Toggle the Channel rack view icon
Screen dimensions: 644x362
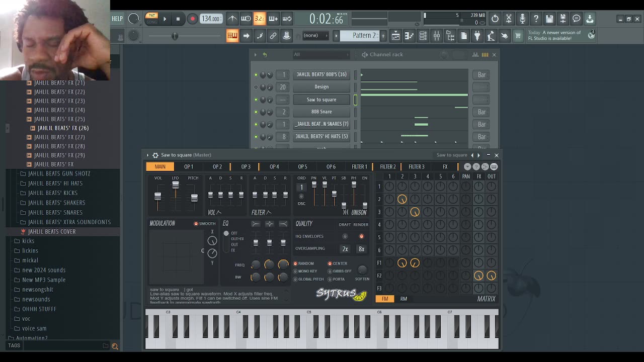(423, 36)
